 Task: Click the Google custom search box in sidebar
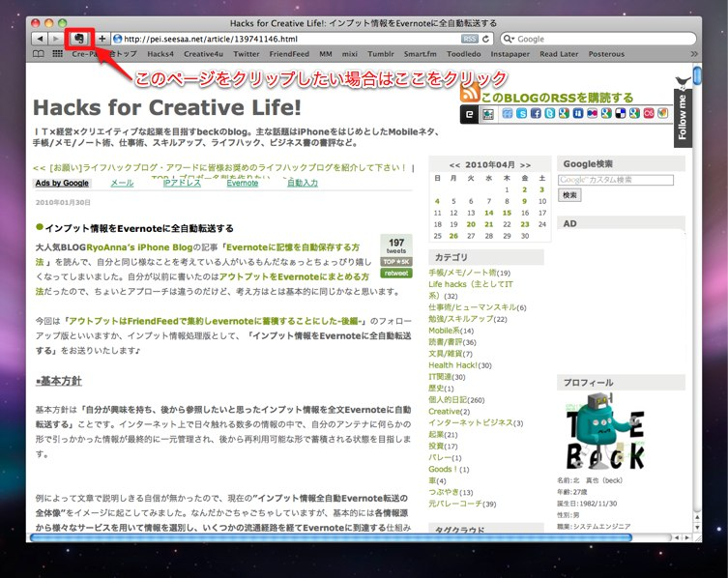coord(616,180)
